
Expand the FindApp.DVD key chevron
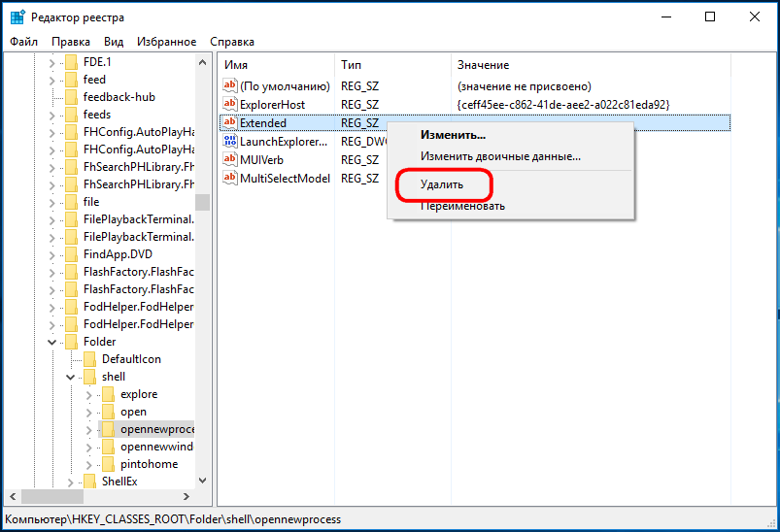(x=51, y=255)
